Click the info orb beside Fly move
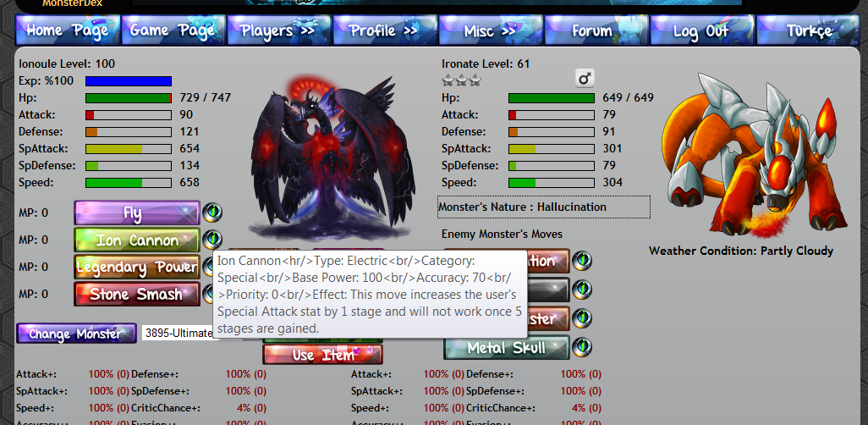 [212, 212]
